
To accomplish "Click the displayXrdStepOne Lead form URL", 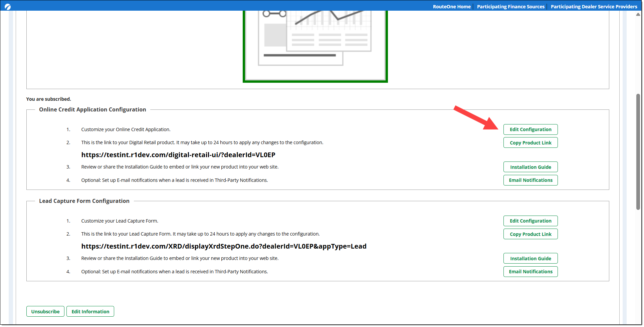I will [224, 246].
